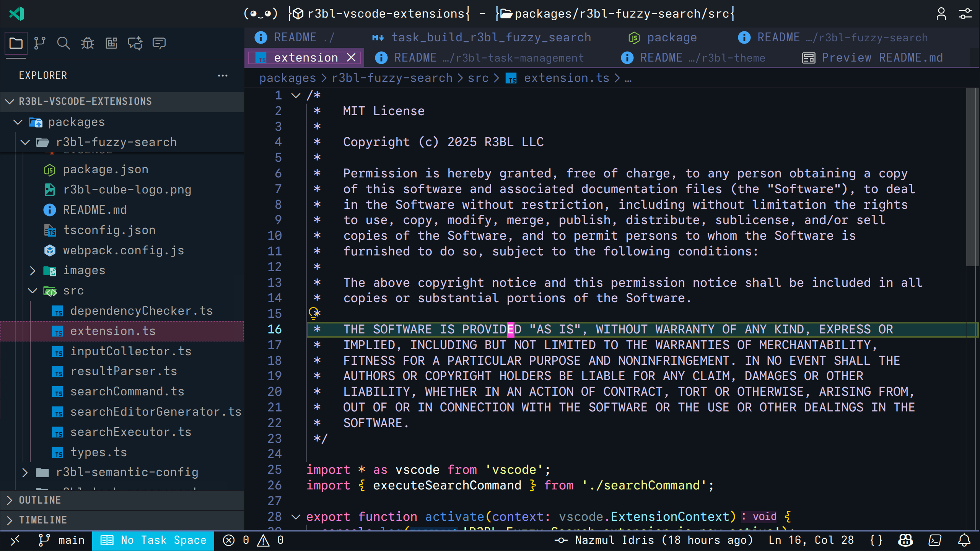The width and height of the screenshot is (980, 551).
Task: Select the Source Control icon
Action: tap(39, 43)
